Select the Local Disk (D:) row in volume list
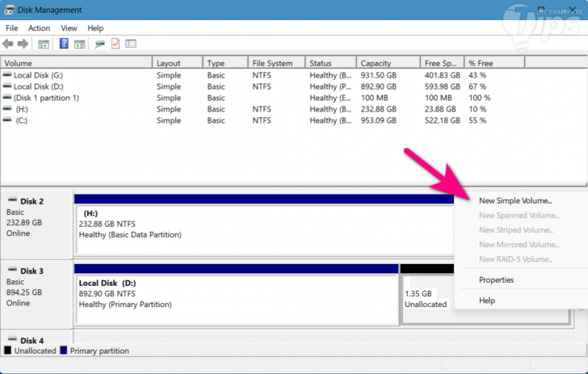 pos(262,86)
